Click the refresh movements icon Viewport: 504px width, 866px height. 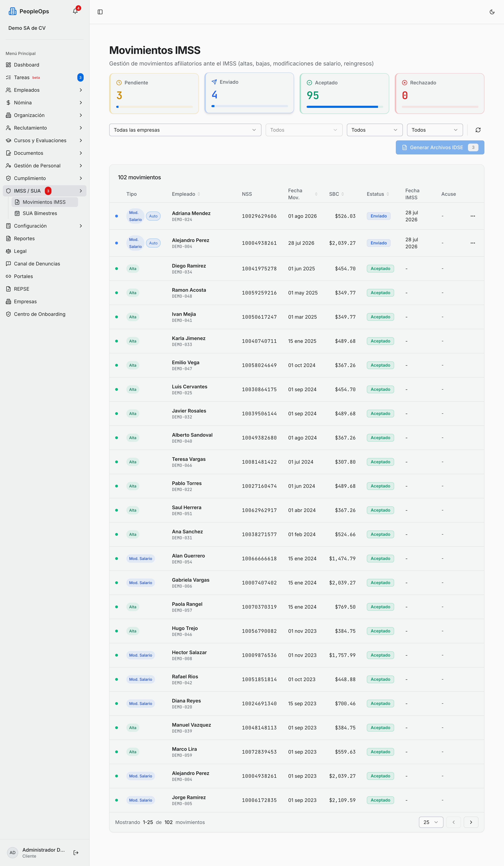[x=478, y=130]
